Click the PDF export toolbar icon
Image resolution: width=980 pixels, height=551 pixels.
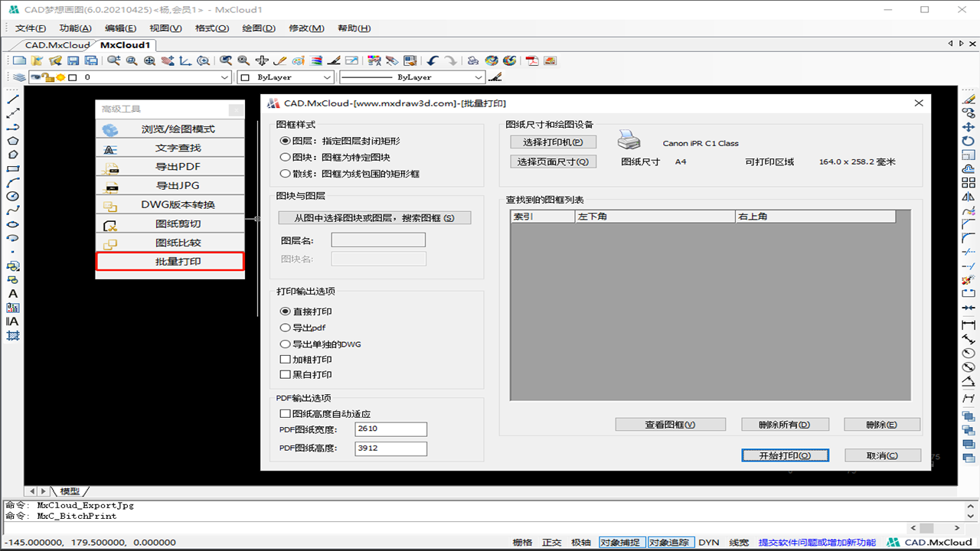pos(532,60)
